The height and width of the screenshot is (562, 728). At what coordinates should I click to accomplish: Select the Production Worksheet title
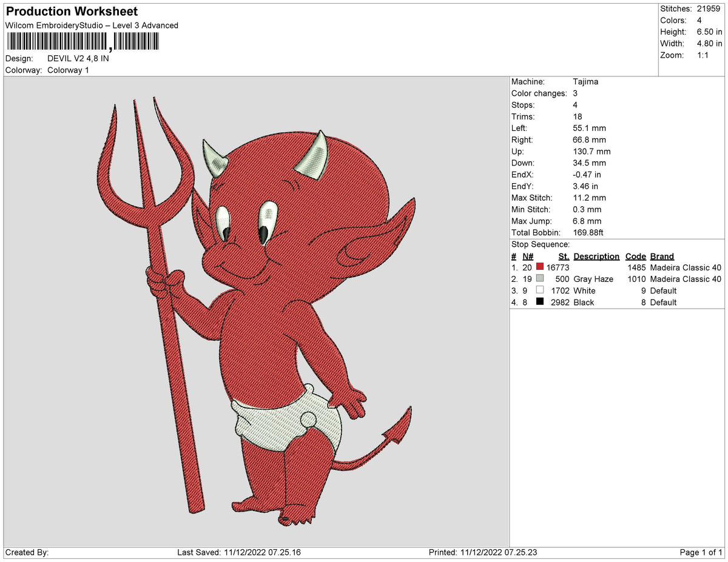[71, 11]
